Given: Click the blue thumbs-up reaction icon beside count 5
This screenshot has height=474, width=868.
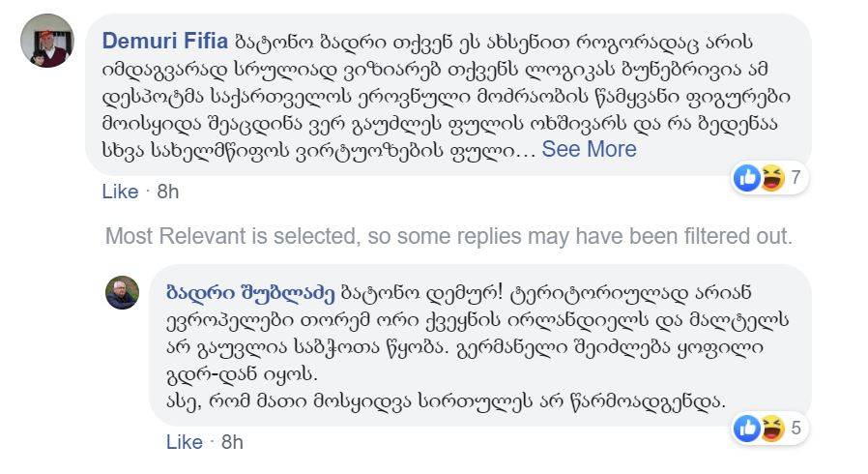Looking at the screenshot, I should point(747,428).
